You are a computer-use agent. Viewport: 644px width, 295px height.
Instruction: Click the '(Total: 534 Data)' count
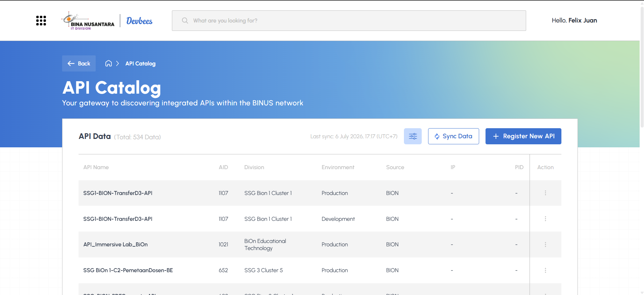137,137
